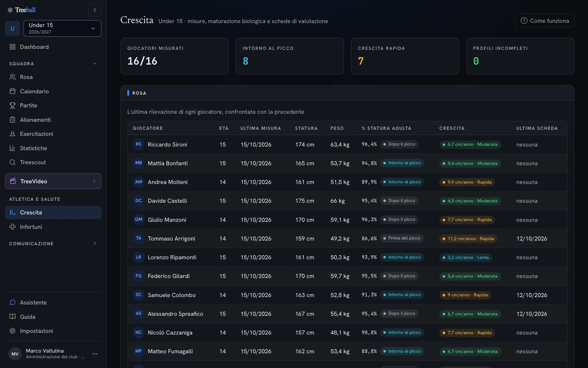Open Dashboard from the grid icon
This screenshot has width=588, height=368.
tap(12, 47)
